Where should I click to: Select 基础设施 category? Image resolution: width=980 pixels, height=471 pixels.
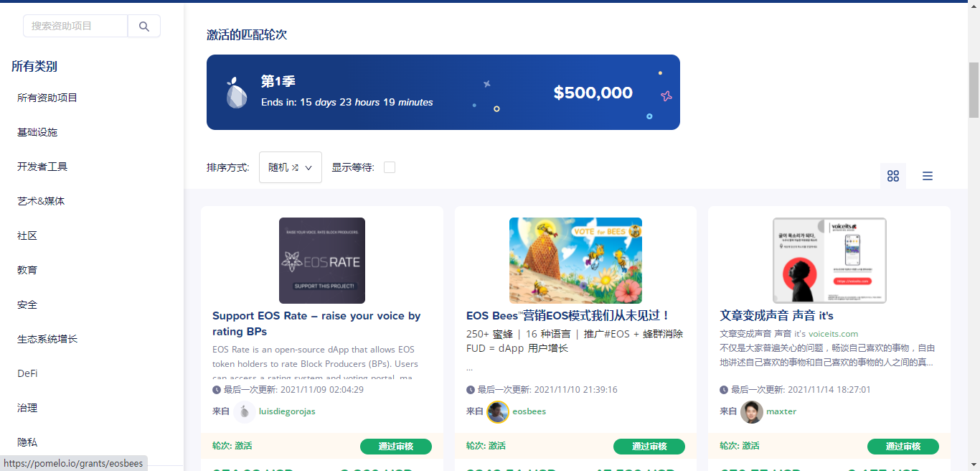tap(37, 132)
